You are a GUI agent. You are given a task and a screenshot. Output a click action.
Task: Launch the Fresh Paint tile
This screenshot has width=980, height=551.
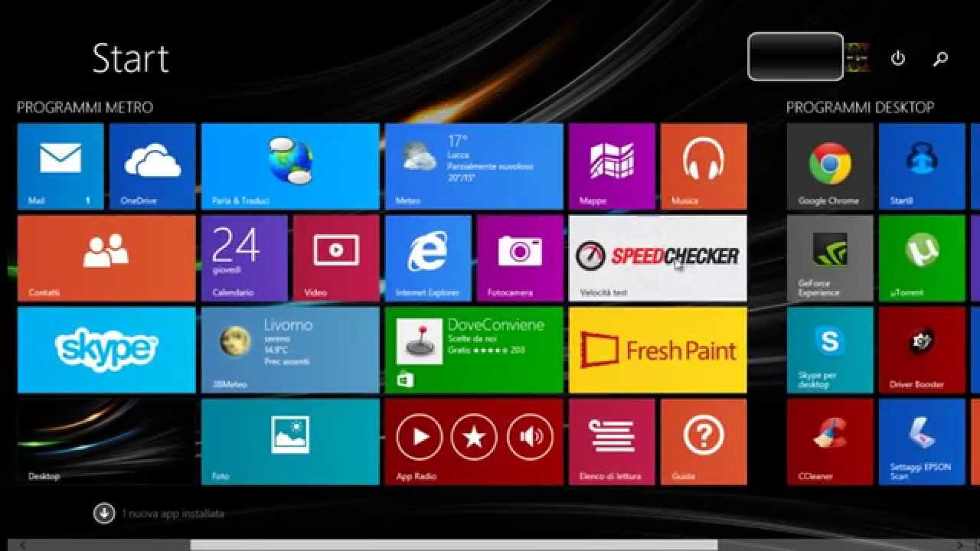[x=658, y=350]
